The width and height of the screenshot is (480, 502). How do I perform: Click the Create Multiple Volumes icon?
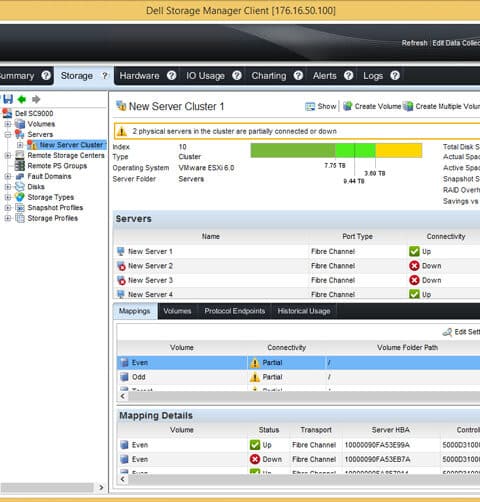click(x=408, y=106)
